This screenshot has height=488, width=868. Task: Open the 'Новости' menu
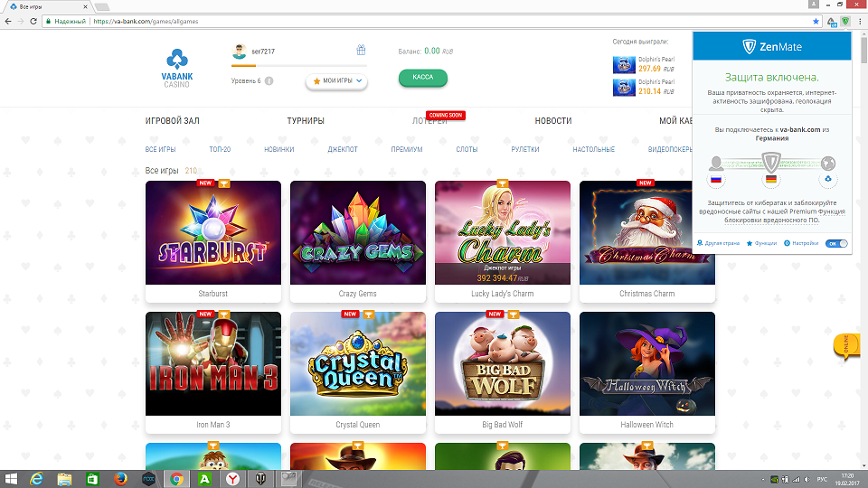[553, 120]
